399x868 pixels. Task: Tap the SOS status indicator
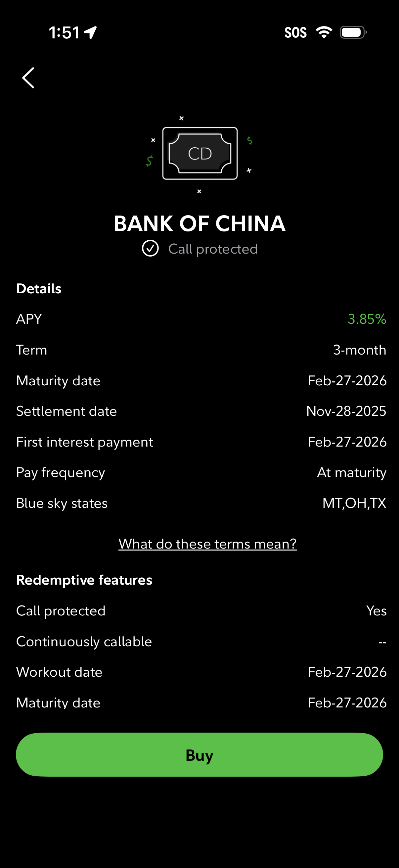[295, 33]
